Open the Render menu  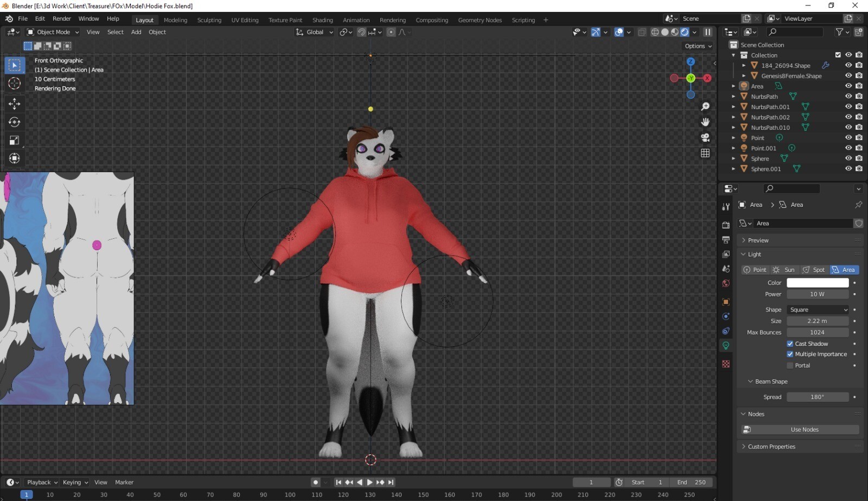pos(61,18)
